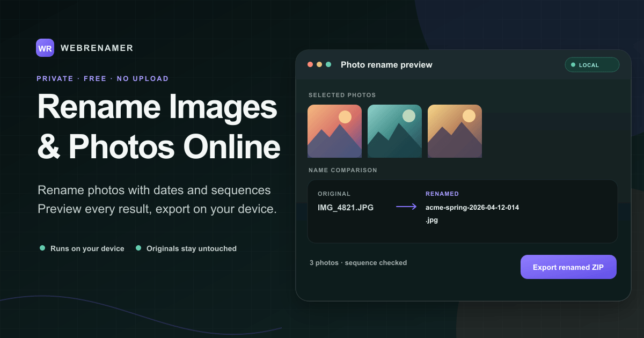Click the 'SELECTED PHOTOS' section label

(x=342, y=95)
